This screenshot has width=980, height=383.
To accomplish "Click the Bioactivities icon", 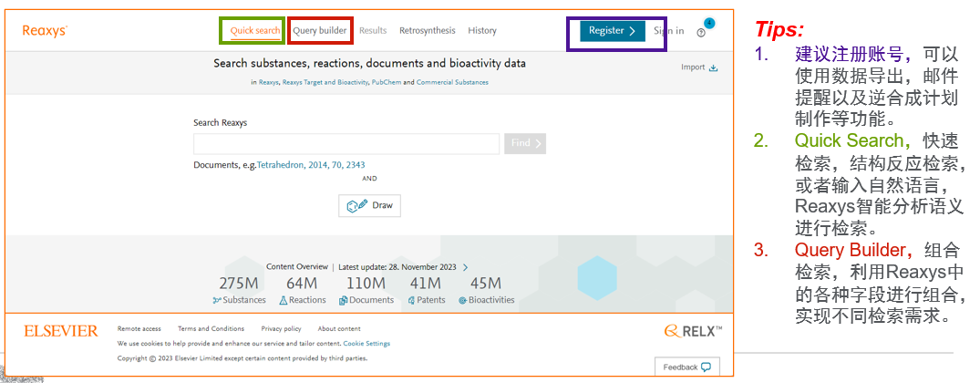I will (x=462, y=301).
